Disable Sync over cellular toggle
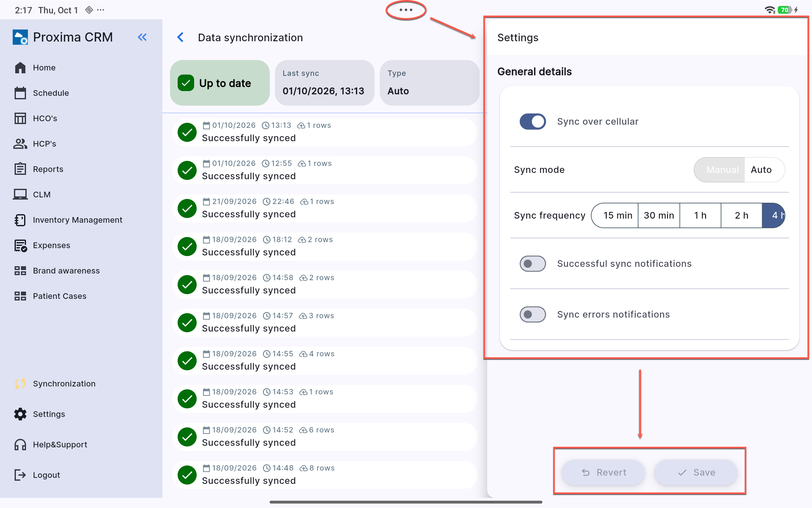This screenshot has width=812, height=508. pos(533,121)
